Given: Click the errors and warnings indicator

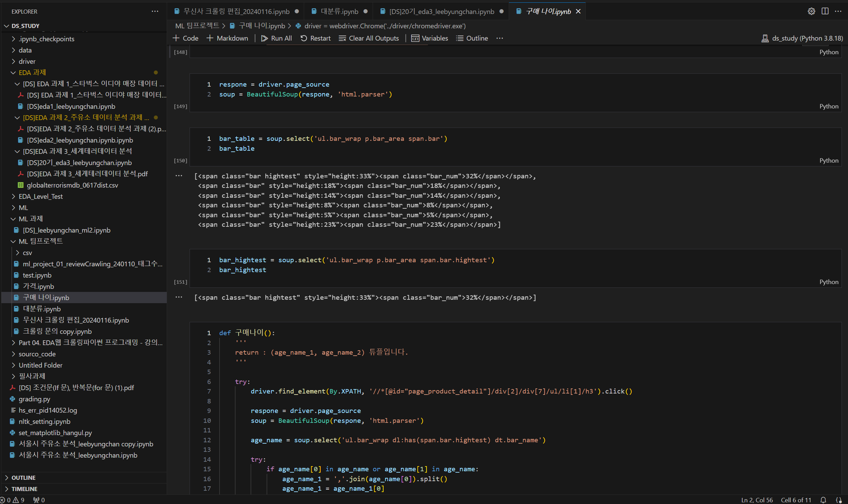Looking at the screenshot, I should click(x=13, y=500).
